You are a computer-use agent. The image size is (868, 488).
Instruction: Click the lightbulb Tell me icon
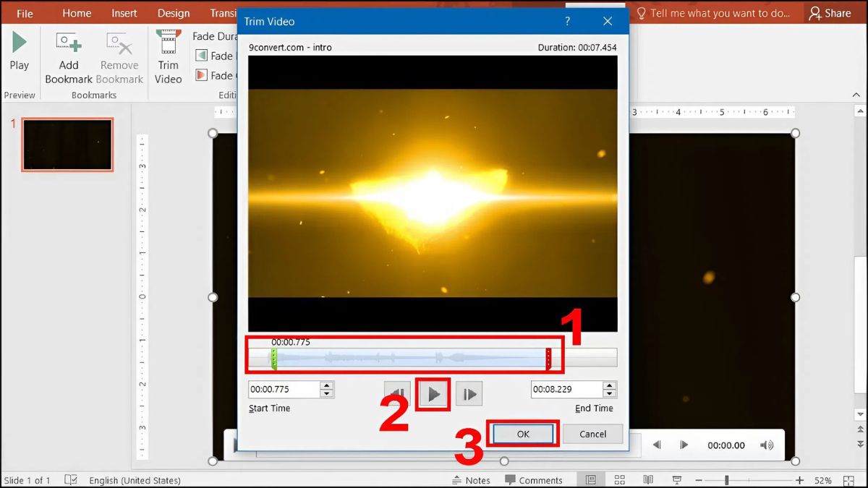[641, 13]
